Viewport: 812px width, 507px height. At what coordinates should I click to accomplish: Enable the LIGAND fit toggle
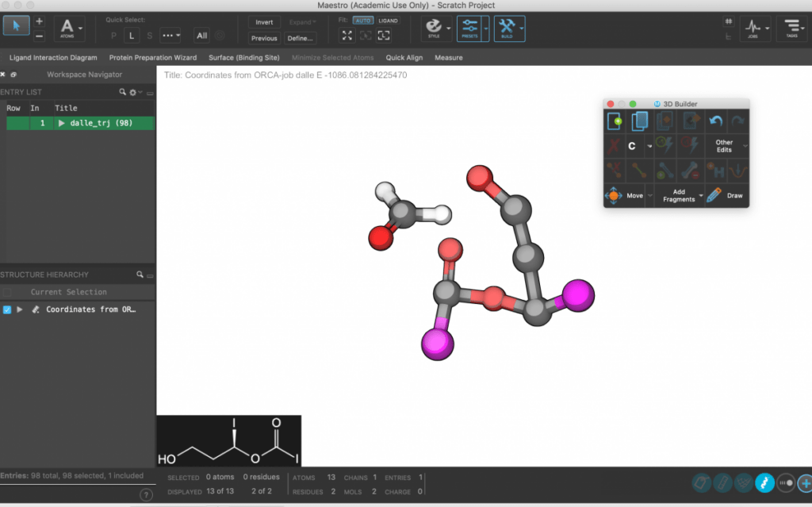click(388, 21)
